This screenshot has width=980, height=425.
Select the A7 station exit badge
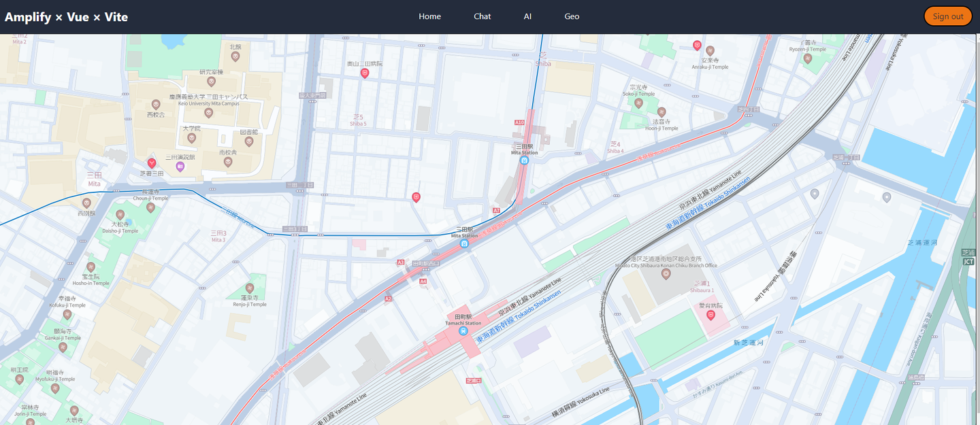(496, 211)
